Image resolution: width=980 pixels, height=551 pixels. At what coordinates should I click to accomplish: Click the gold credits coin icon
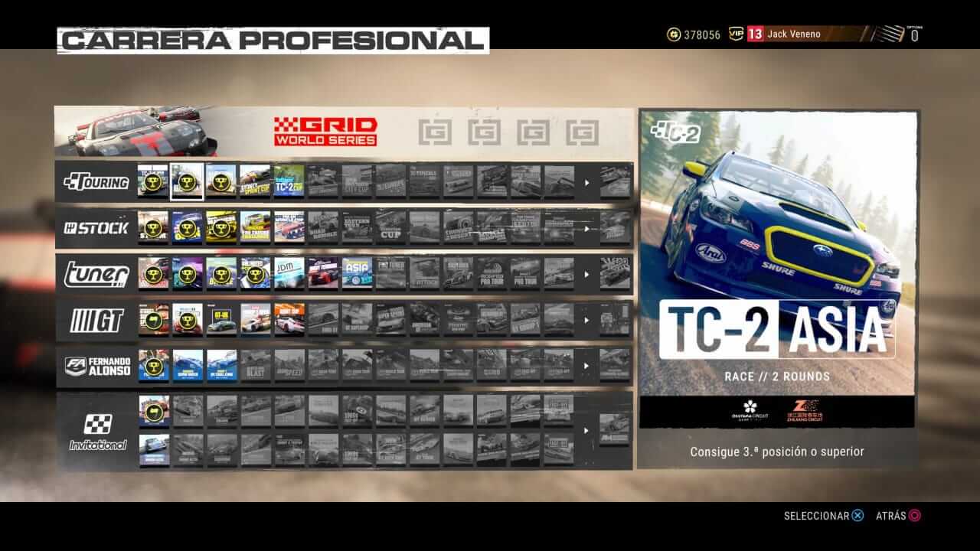674,34
